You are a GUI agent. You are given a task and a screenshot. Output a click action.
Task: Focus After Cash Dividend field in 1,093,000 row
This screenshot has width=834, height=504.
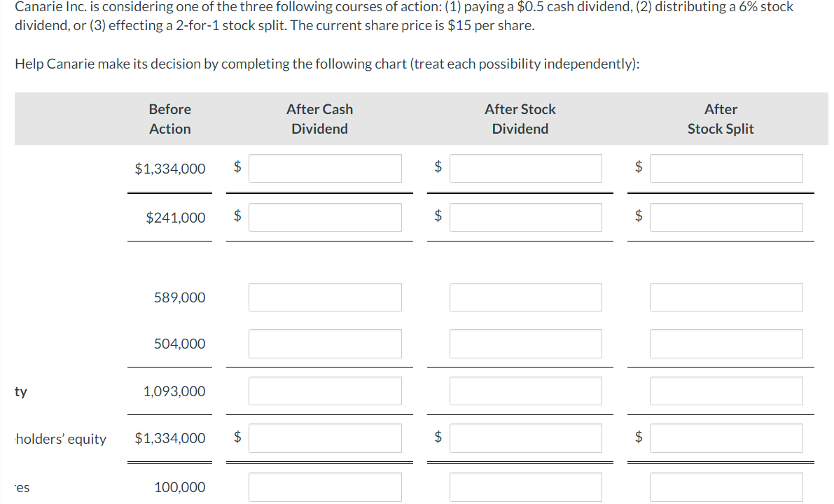coord(325,391)
